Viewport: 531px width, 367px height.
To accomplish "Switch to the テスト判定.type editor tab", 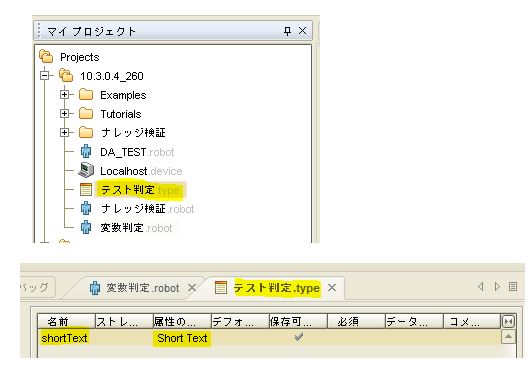I will [x=277, y=288].
